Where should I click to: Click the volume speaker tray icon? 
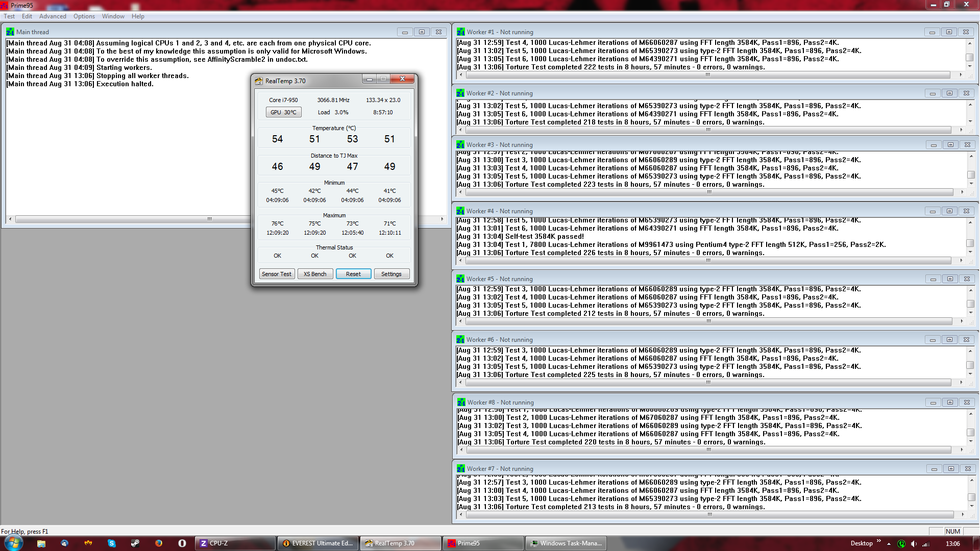(x=914, y=544)
